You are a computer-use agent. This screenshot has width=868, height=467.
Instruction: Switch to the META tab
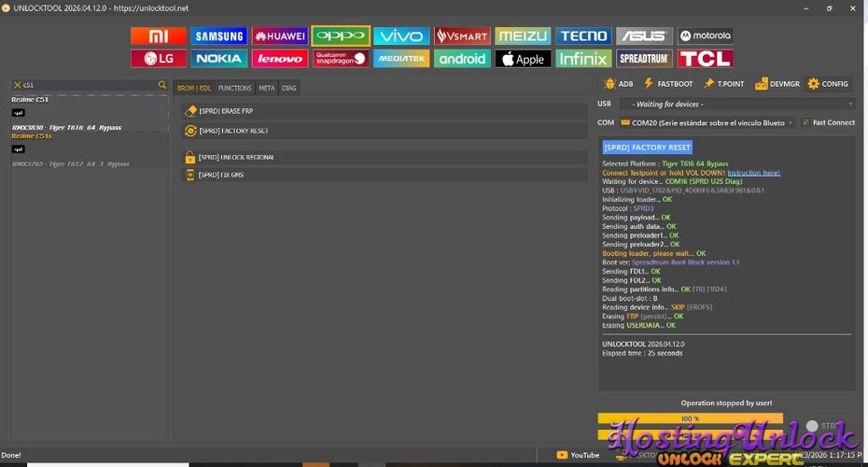click(266, 88)
